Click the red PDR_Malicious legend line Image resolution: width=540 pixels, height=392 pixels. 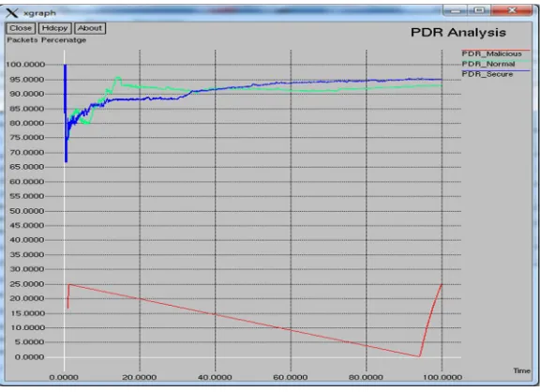(496, 51)
